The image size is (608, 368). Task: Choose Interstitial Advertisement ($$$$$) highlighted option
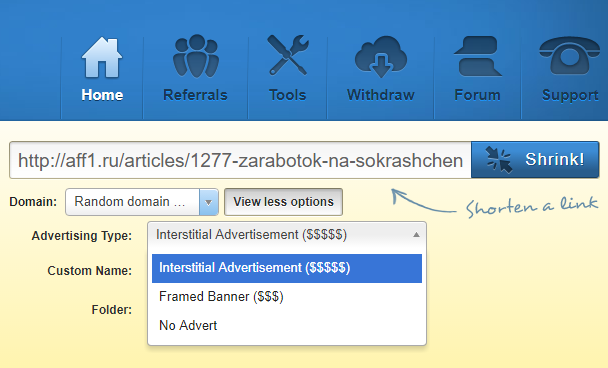tap(287, 268)
